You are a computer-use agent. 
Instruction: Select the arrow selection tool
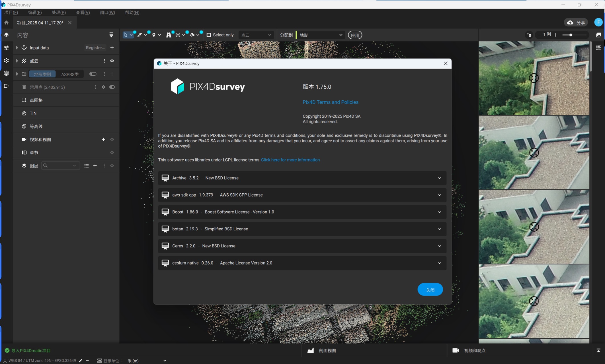point(125,35)
